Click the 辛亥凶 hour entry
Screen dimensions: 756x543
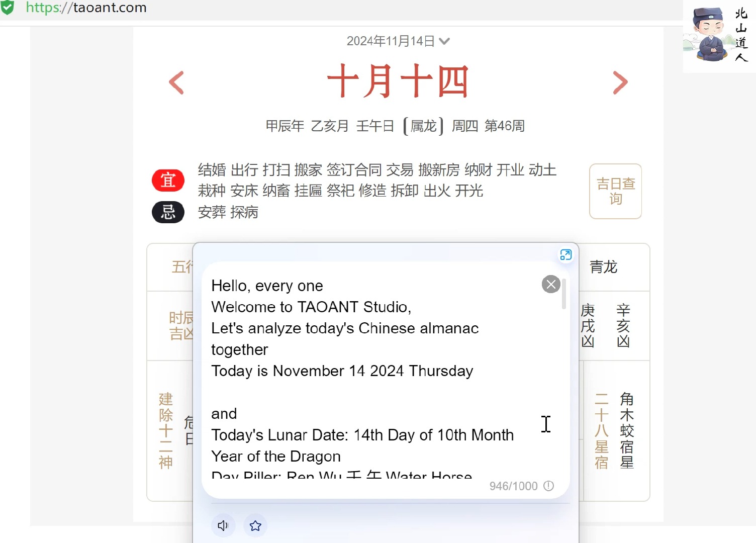[x=623, y=325]
